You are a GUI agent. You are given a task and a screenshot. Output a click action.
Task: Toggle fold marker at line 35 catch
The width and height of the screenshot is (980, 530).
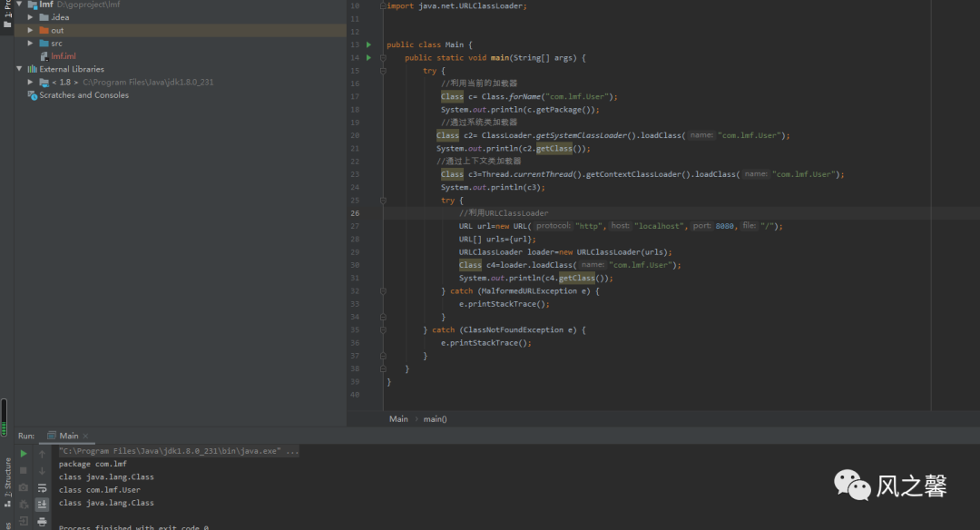(383, 329)
